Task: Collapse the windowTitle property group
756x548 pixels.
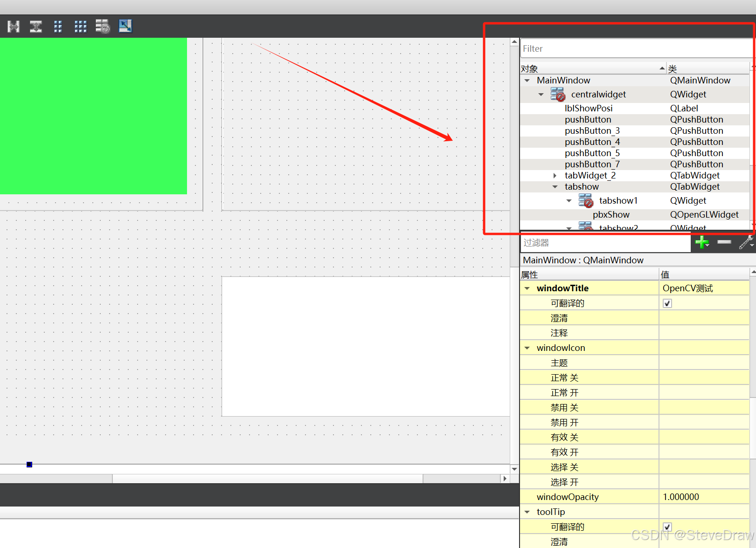Action: (x=527, y=288)
